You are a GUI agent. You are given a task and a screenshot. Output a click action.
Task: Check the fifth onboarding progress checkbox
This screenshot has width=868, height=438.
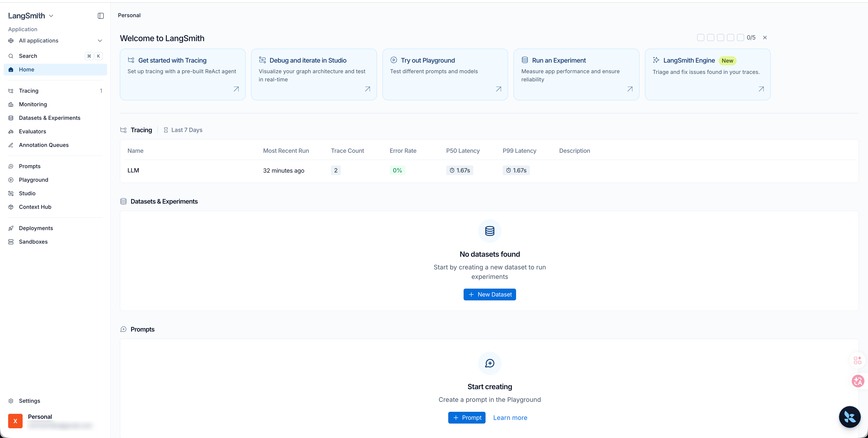tap(740, 37)
